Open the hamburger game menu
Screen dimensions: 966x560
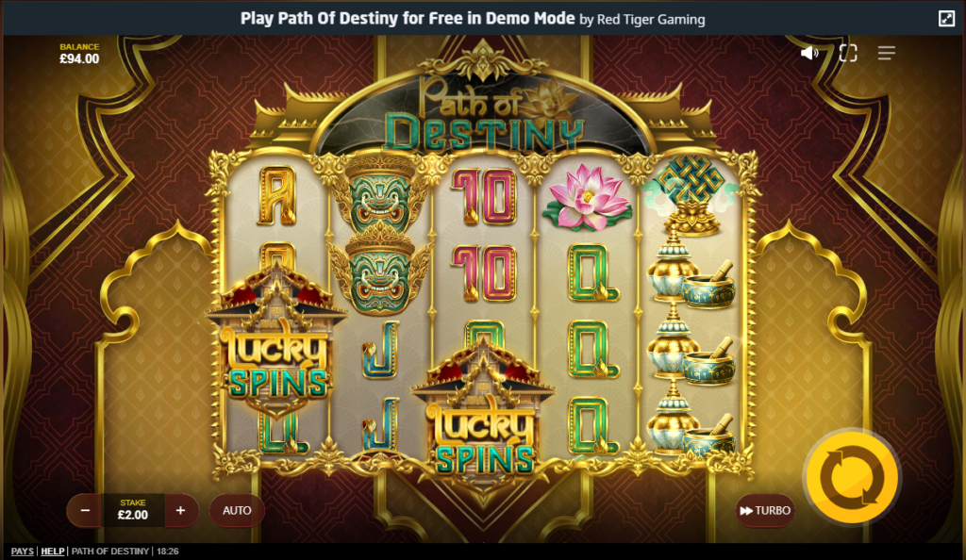click(x=887, y=53)
